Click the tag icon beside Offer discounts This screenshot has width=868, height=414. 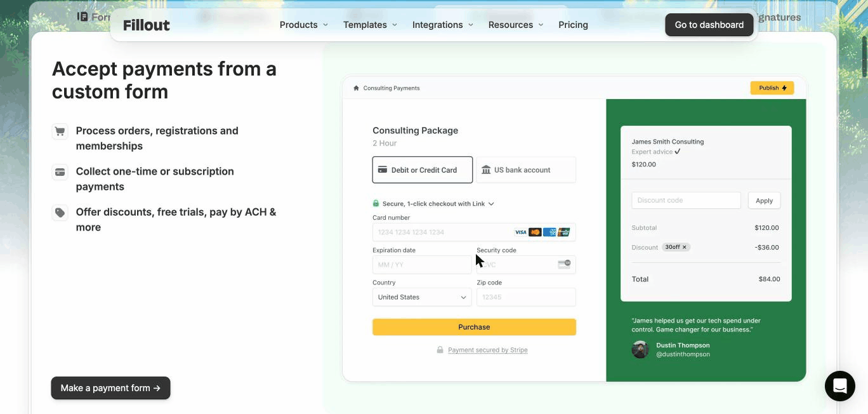(x=60, y=213)
